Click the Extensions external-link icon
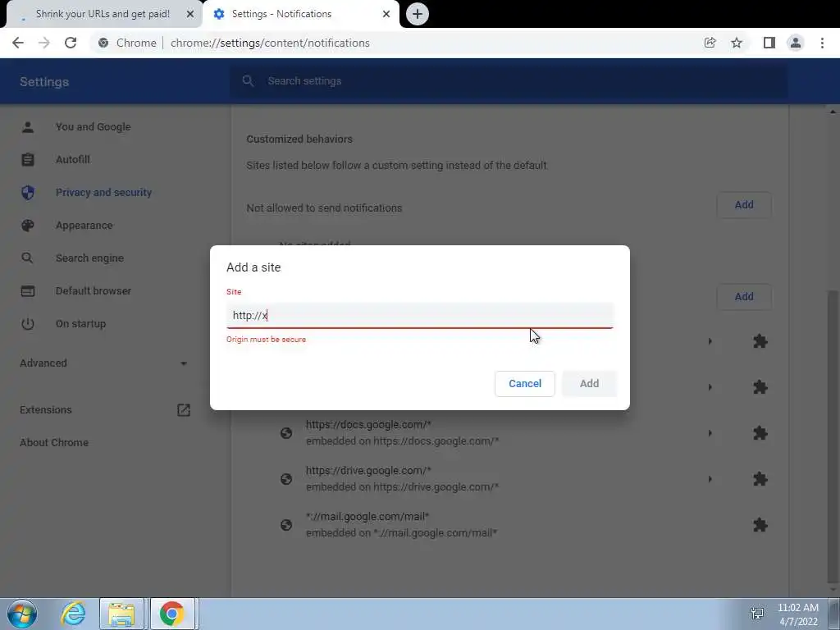The width and height of the screenshot is (840, 630). [x=183, y=410]
